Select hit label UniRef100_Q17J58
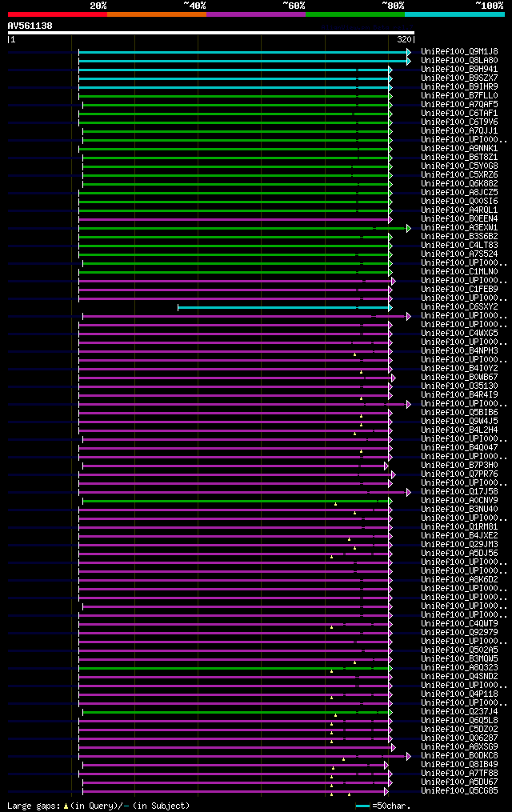This screenshot has width=512, height=812. [x=459, y=492]
